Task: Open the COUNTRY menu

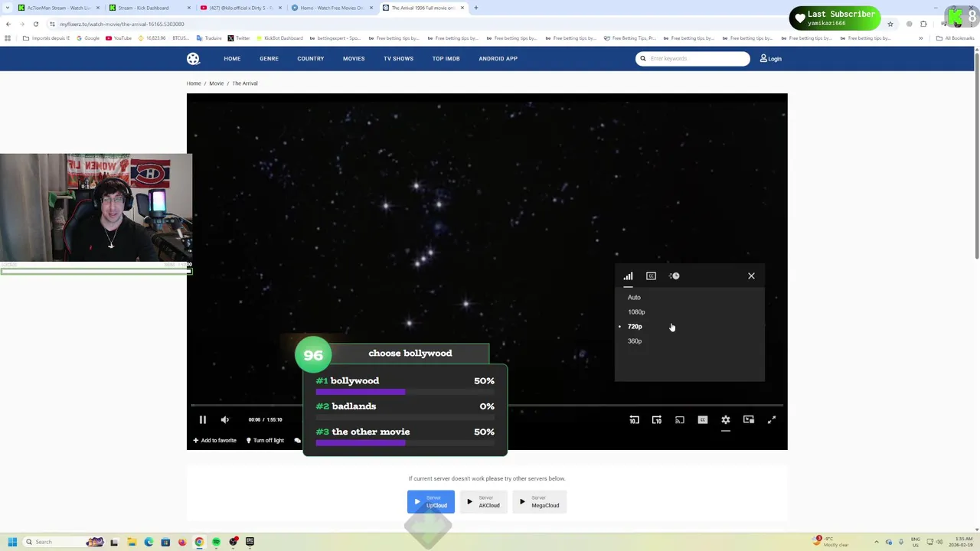Action: click(x=311, y=58)
